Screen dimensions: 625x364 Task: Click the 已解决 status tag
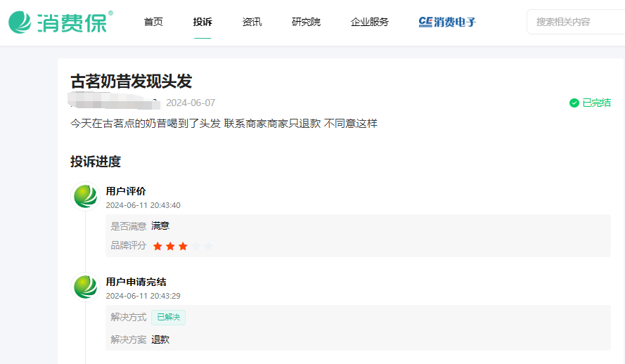click(x=168, y=318)
